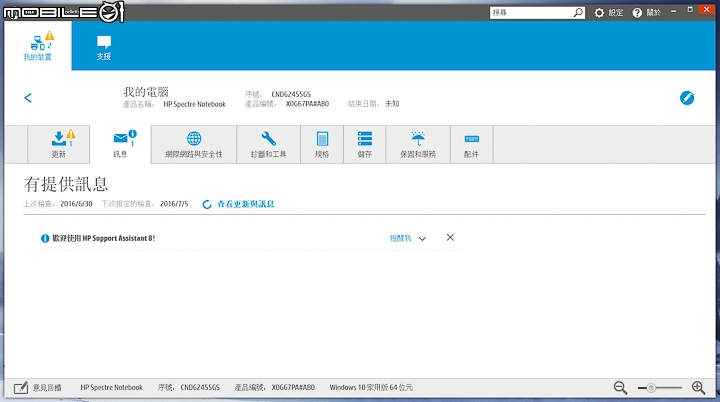Viewport: 720px width, 402px height.
Task: Edit device name with pencil icon
Action: (687, 98)
